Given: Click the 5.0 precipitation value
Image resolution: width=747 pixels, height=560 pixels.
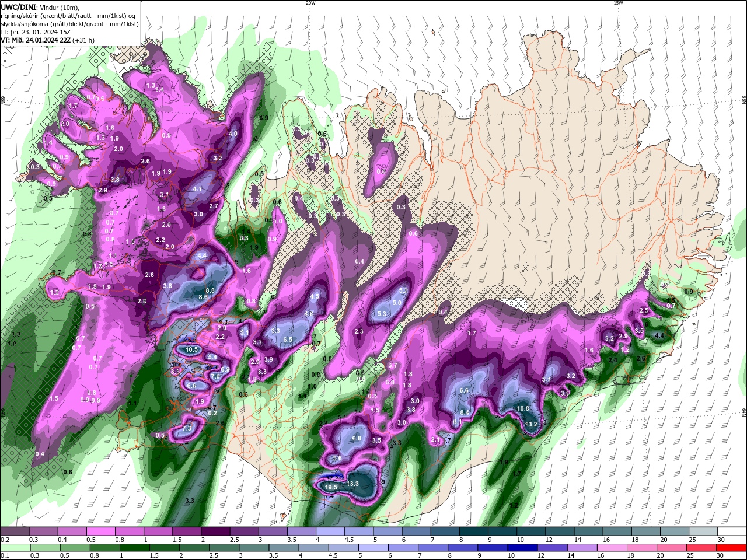Looking at the screenshot, I should pos(397,303).
